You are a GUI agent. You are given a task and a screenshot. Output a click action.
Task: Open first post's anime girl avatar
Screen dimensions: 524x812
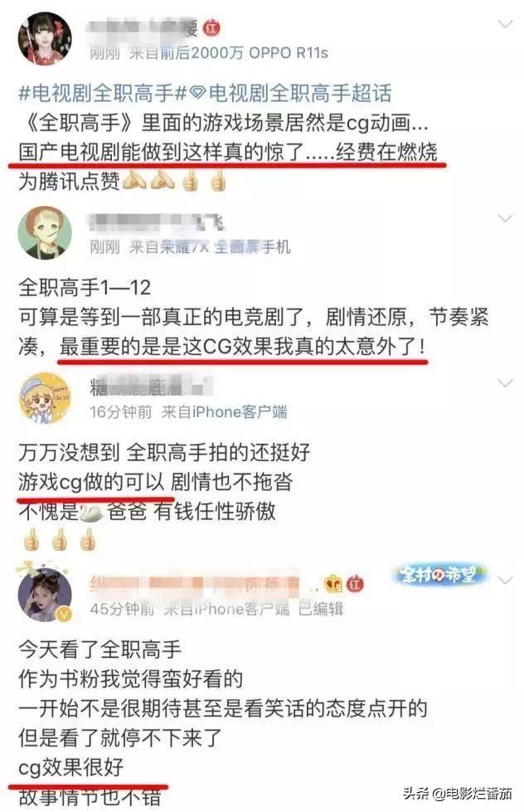pyautogui.click(x=45, y=38)
